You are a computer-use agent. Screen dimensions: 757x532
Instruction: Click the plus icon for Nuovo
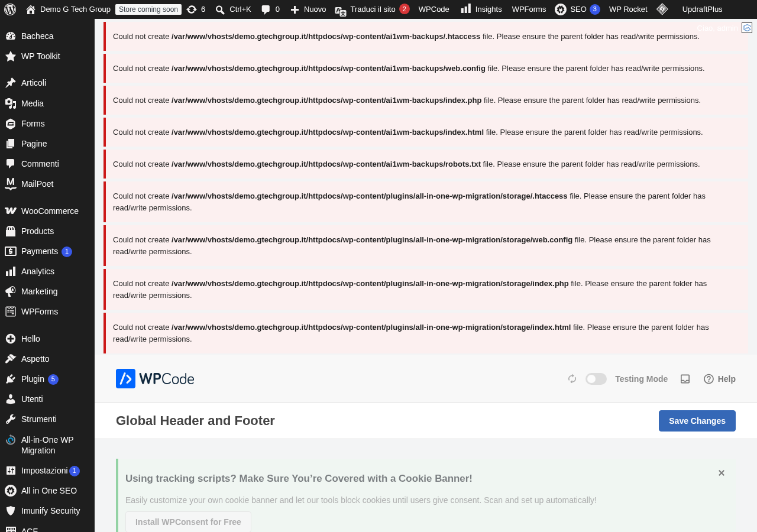point(295,9)
